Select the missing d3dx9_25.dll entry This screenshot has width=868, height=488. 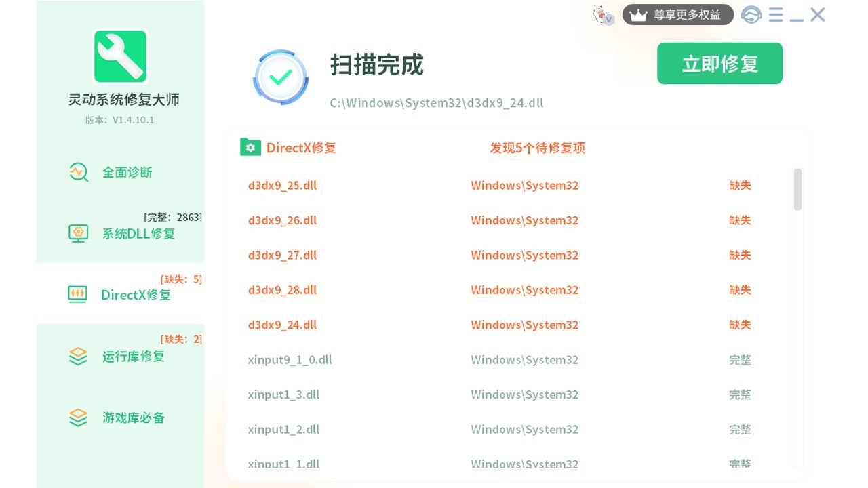click(282, 185)
